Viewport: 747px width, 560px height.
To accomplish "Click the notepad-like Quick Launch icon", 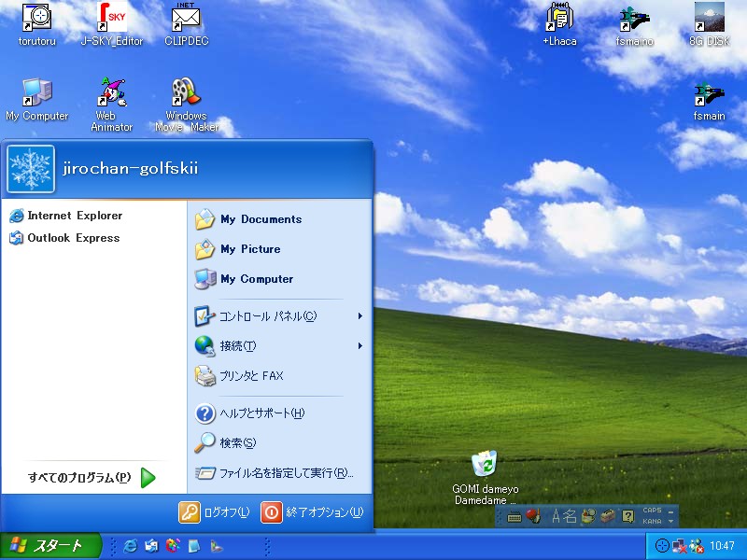I will pyautogui.click(x=194, y=546).
